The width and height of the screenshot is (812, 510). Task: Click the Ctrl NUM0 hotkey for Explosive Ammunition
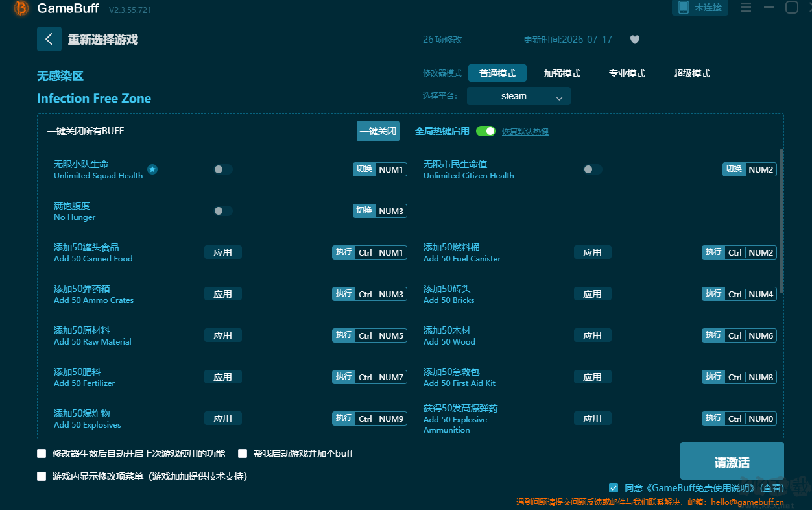(739, 419)
